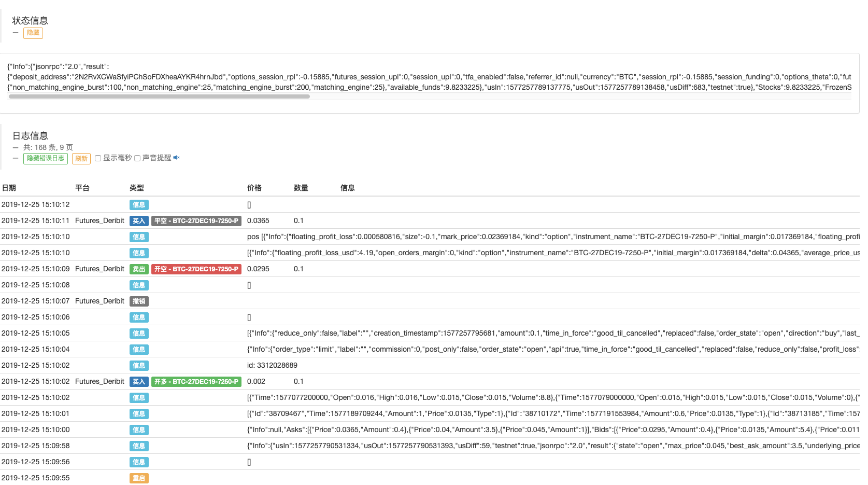Click the jsonrpc first line in status info
The image size is (868, 485).
pos(58,66)
